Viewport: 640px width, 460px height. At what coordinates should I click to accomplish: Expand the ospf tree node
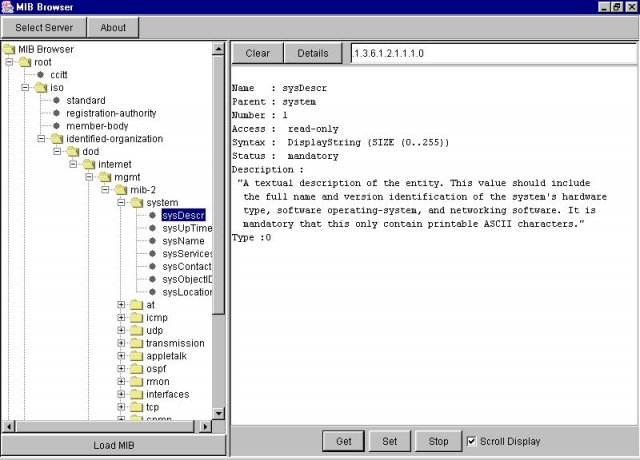pos(121,369)
